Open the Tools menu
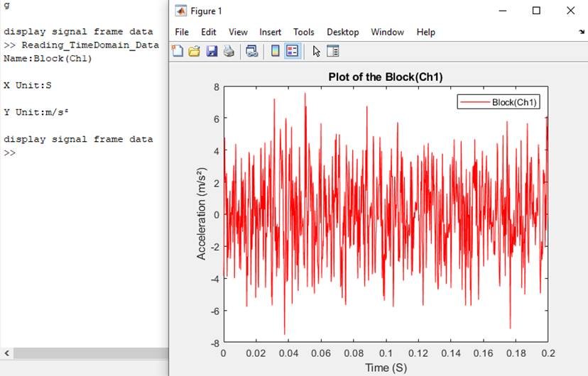The image size is (588, 376). [x=304, y=32]
